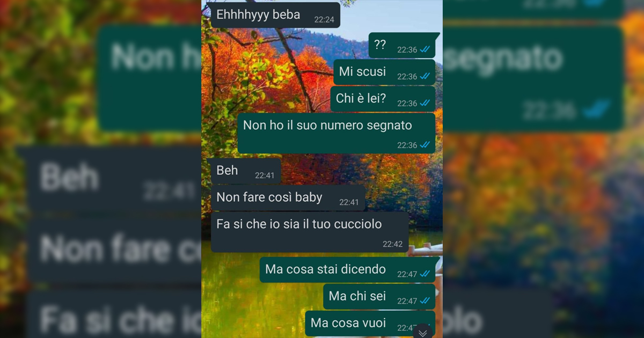
Task: Select the 'Ma cosa stai dicendo' message
Action: [348, 270]
